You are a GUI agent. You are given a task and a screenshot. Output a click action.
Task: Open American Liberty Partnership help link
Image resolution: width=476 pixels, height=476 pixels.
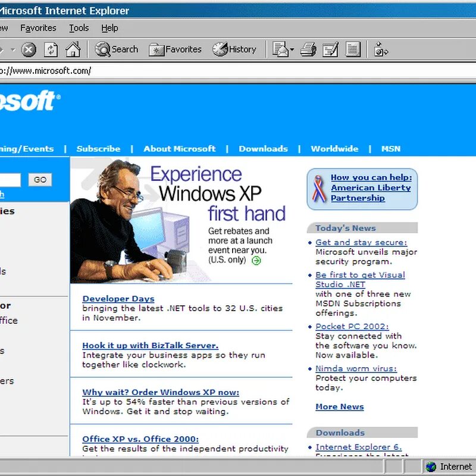(x=371, y=187)
